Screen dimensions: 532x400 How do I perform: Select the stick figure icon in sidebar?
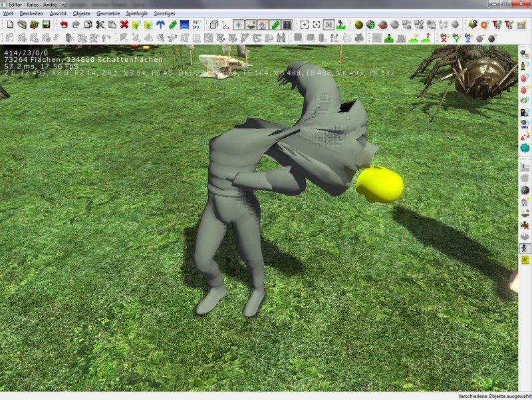click(x=525, y=248)
